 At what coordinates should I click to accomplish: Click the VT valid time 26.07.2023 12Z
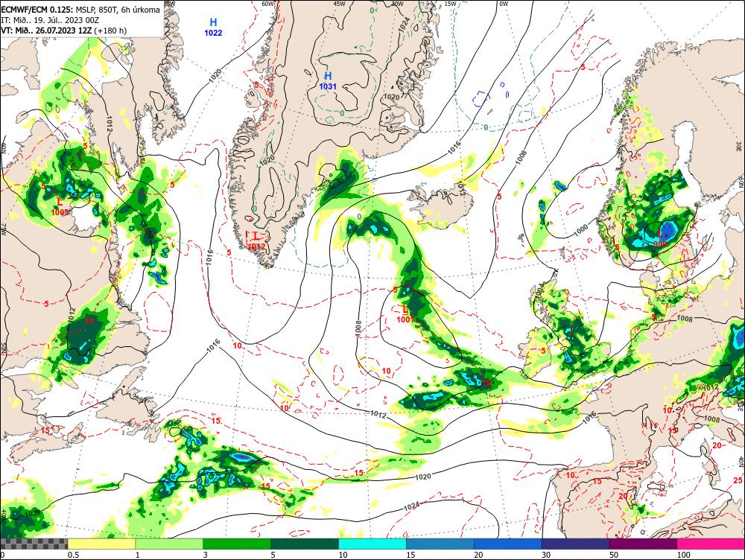[x=63, y=31]
